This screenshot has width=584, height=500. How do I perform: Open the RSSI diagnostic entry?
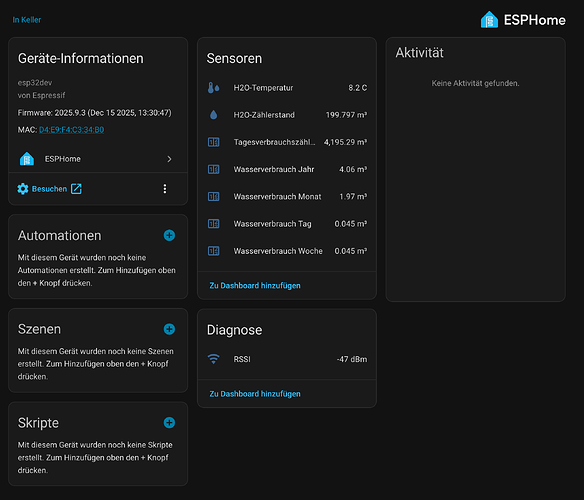pos(287,359)
